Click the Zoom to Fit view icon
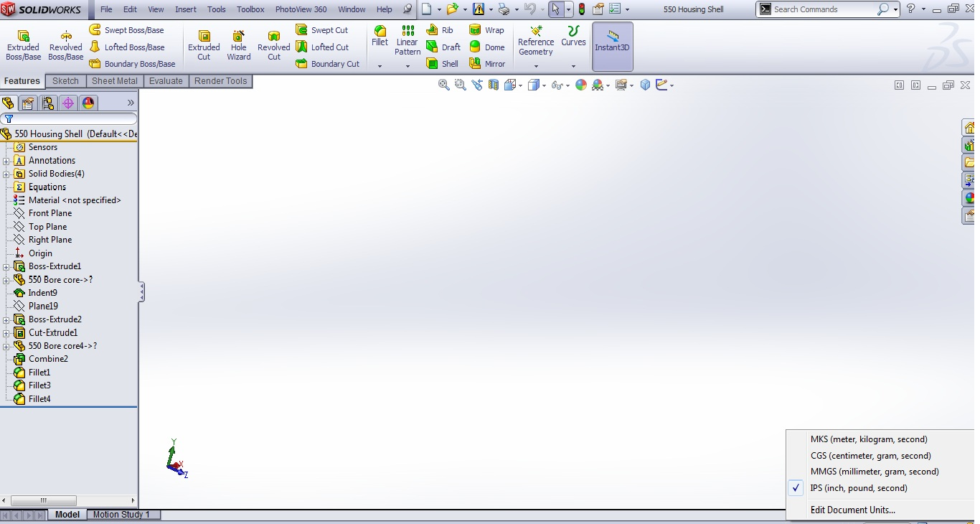The image size is (980, 524). [x=443, y=85]
